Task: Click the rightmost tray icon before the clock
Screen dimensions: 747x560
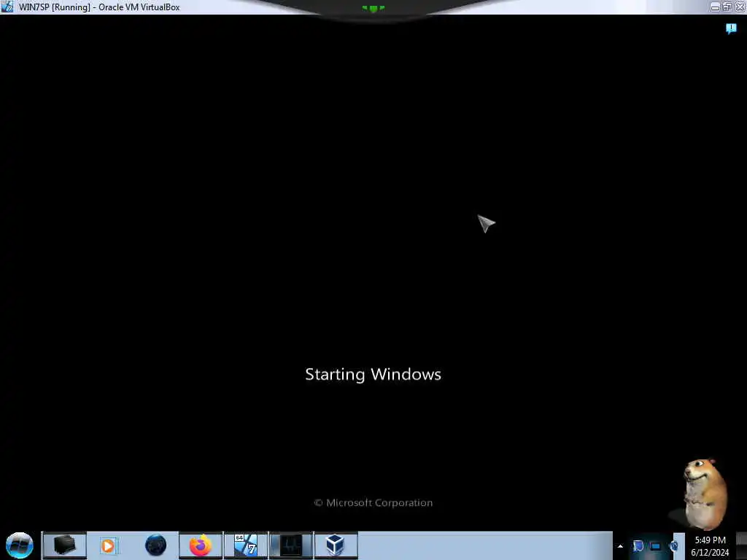Action: pos(673,546)
